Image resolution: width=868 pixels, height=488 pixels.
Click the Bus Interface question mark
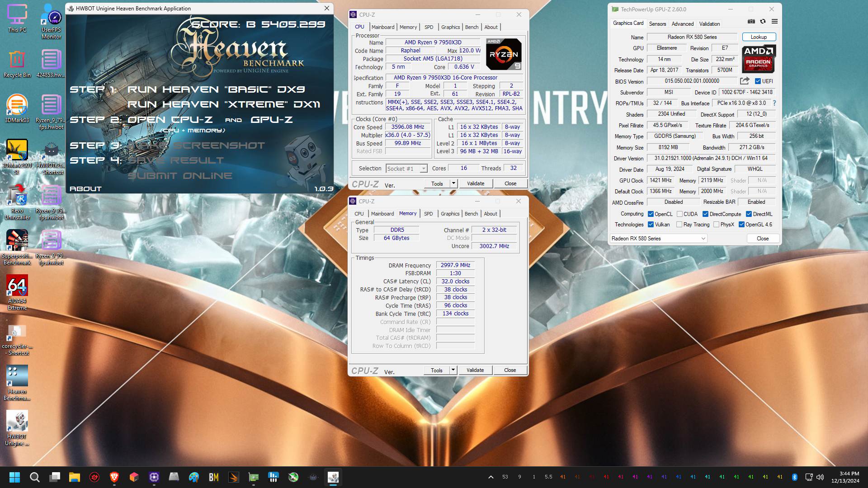(774, 103)
